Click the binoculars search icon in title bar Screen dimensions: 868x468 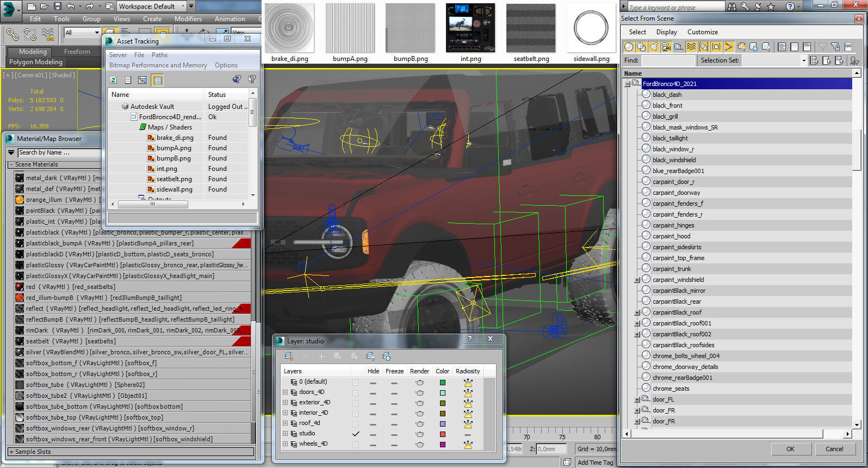click(x=732, y=7)
